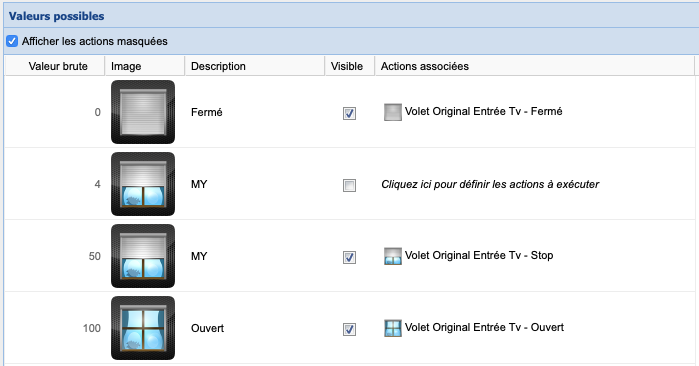Click 'Cliquez ici pour définir les actions' link
699x366 pixels.
coord(490,184)
